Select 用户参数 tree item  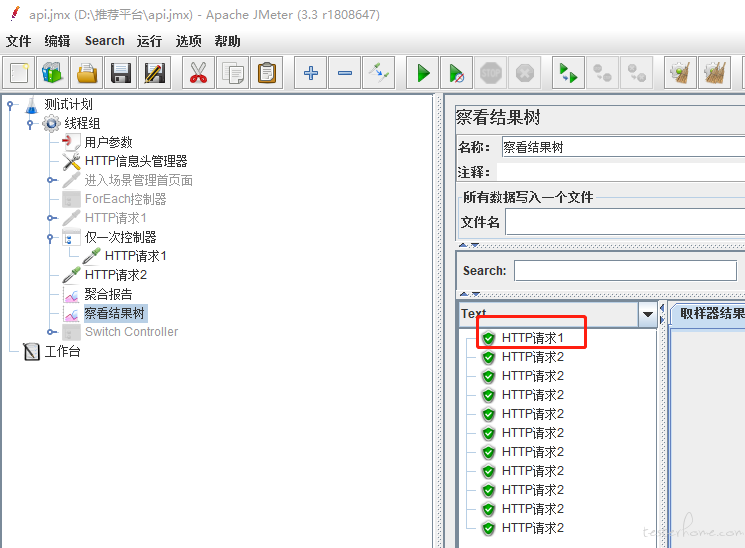(x=108, y=142)
